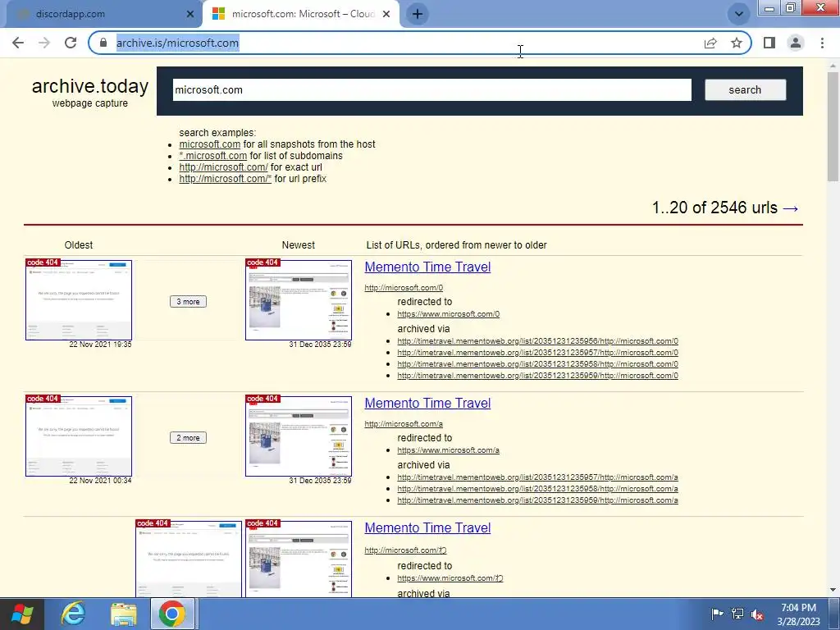Click the muted volume tray icon
The height and width of the screenshot is (630, 840).
click(757, 614)
